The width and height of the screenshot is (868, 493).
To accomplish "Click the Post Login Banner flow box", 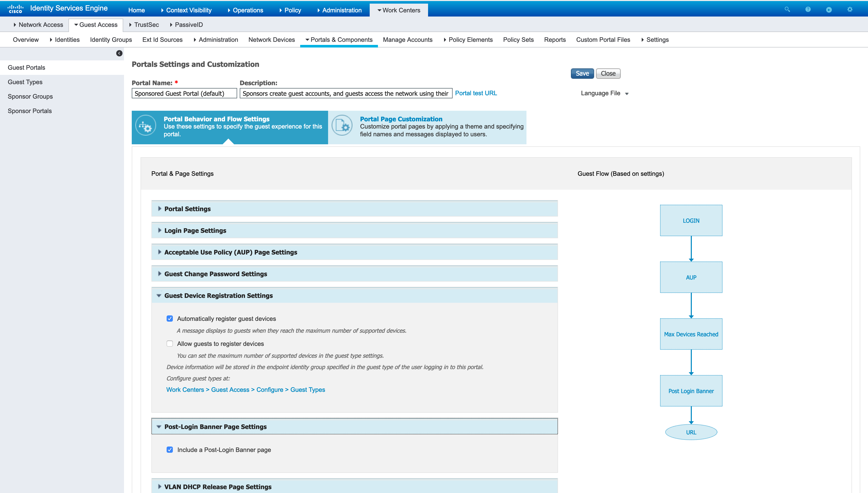I will click(x=691, y=391).
